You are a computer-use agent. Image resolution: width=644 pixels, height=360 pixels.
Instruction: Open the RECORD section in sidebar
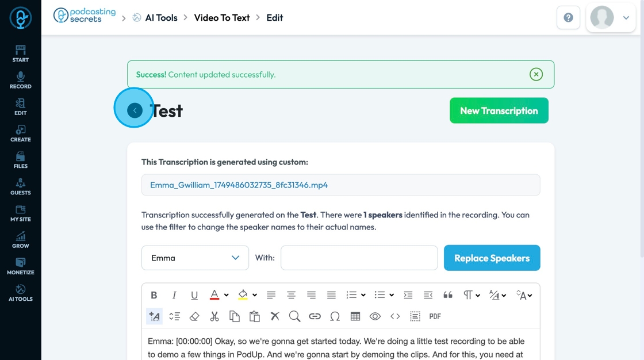click(21, 81)
